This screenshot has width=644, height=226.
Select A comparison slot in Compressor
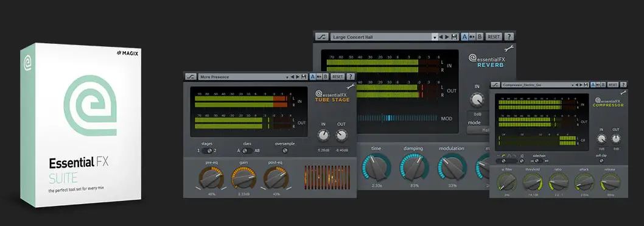(x=593, y=85)
